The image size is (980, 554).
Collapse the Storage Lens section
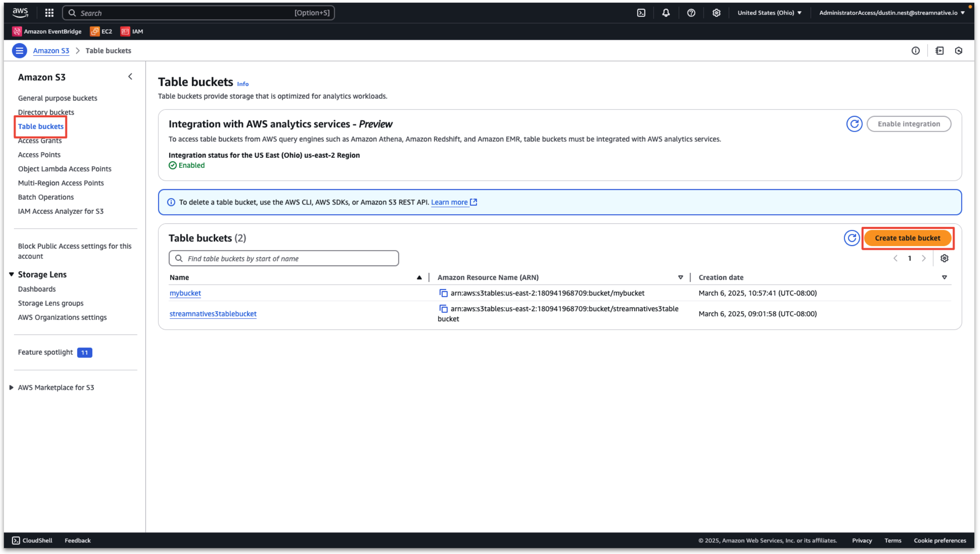coord(12,275)
